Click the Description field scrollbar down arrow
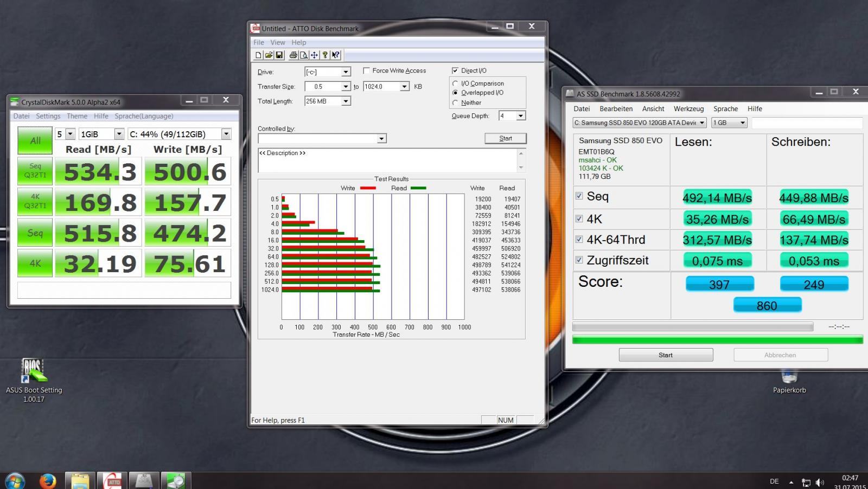This screenshot has width=868, height=489. (521, 168)
